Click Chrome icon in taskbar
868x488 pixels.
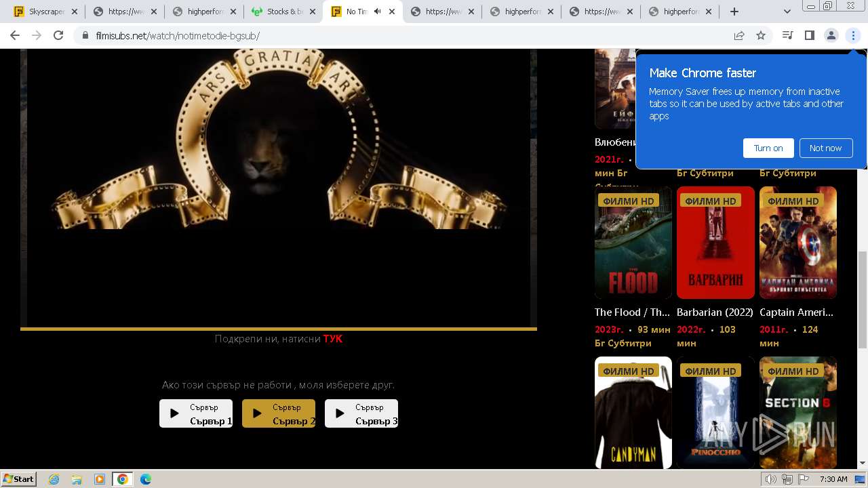[123, 479]
